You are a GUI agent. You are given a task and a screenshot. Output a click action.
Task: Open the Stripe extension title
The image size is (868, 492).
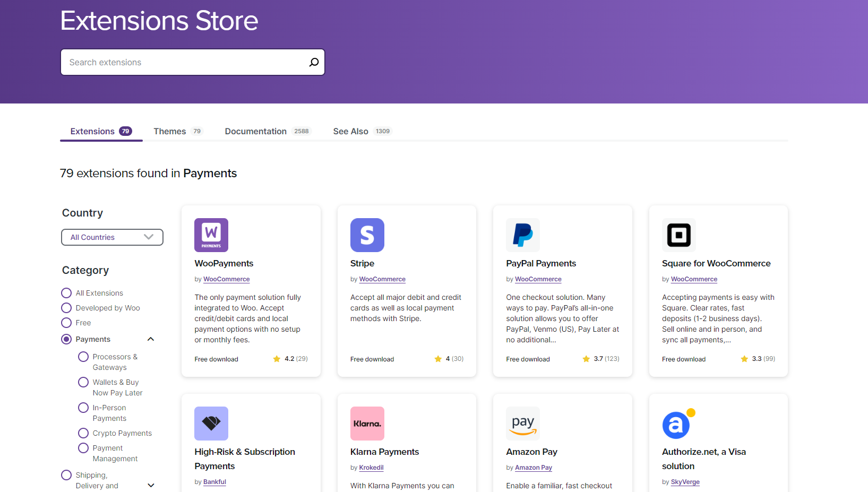tap(362, 263)
